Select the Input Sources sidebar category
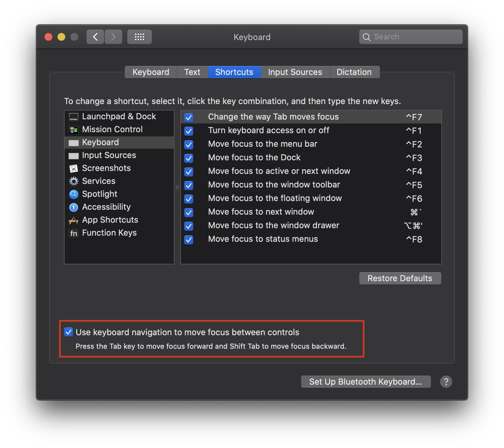The image size is (504, 448). coord(109,155)
